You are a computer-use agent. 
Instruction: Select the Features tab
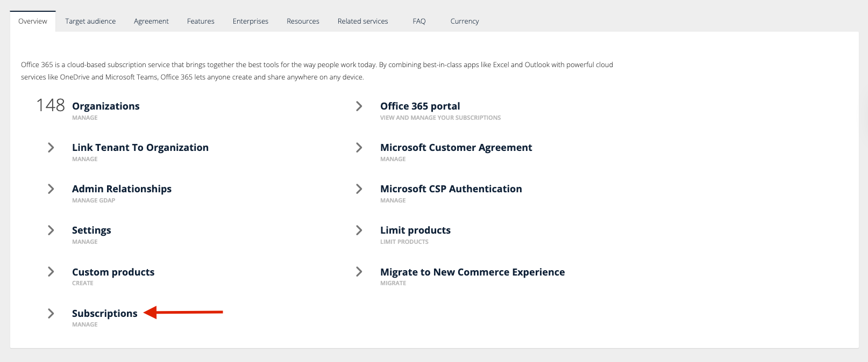coord(201,21)
